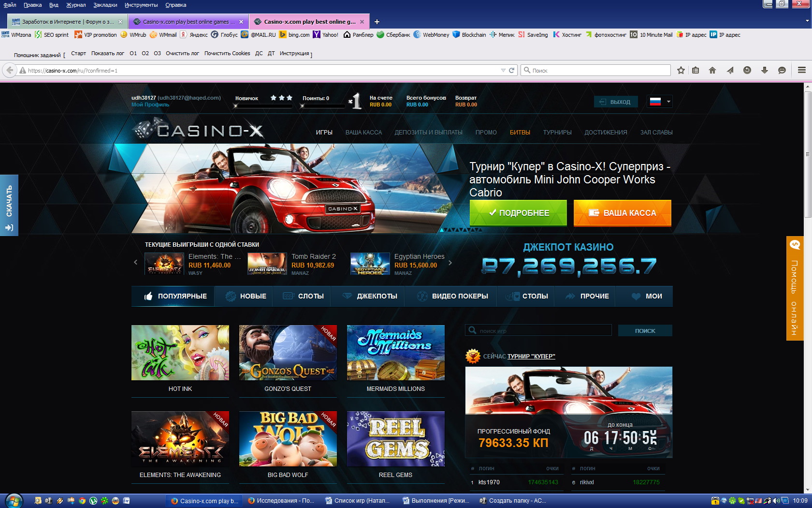Click the СКАЧАТЬ download side tab
Image resolution: width=812 pixels, height=508 pixels.
coord(9,205)
